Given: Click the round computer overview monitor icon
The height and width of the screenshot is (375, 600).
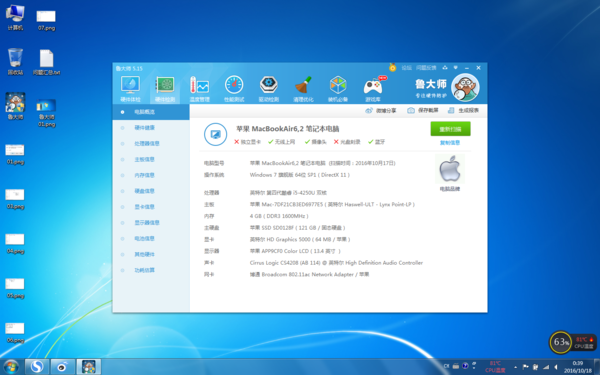Looking at the screenshot, I should click(215, 134).
